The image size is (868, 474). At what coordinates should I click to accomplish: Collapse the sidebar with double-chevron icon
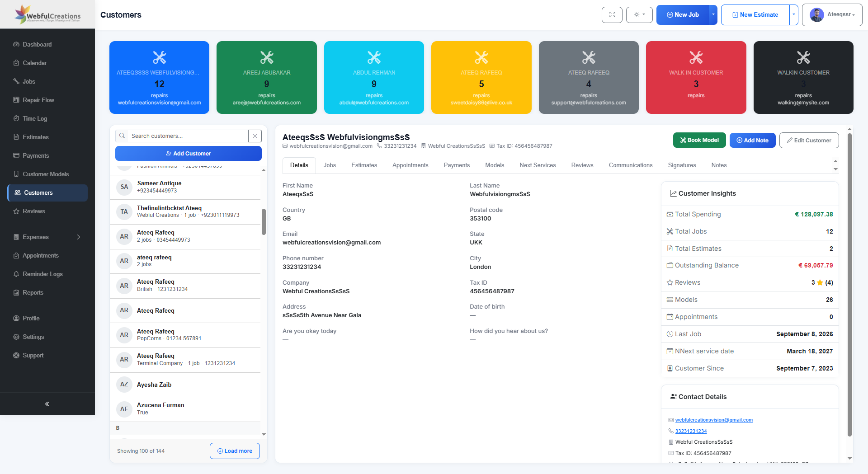pos(47,404)
